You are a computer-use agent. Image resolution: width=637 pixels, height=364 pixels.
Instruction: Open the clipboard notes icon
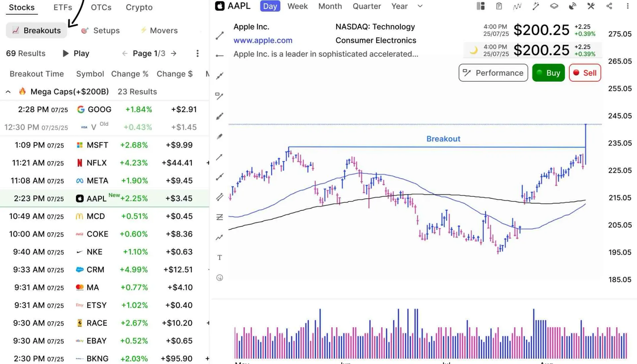coord(499,6)
